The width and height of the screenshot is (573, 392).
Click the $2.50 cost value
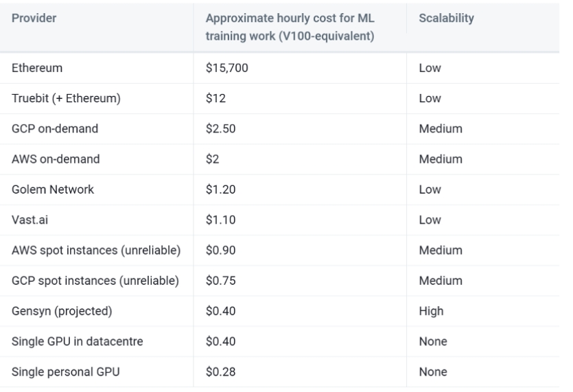coord(220,128)
